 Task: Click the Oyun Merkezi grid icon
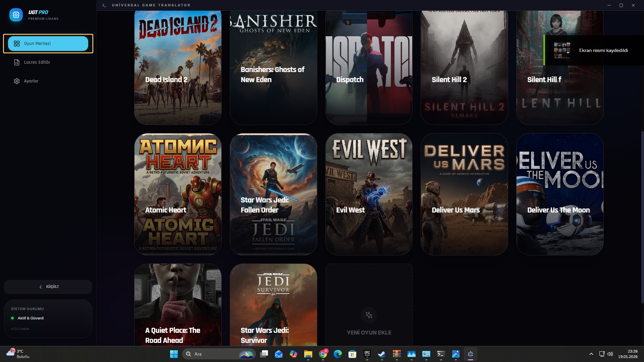[x=17, y=44]
